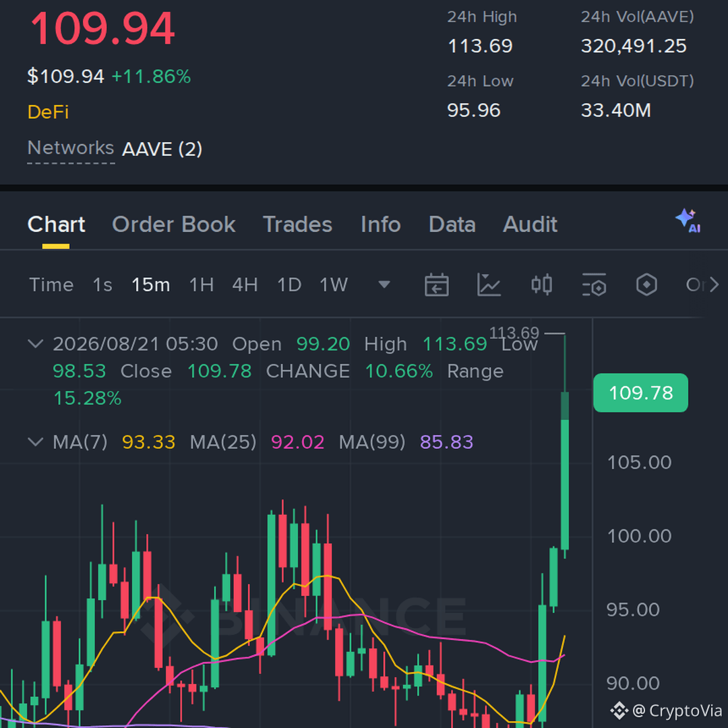Click the 105.00 price axis label

point(639,462)
